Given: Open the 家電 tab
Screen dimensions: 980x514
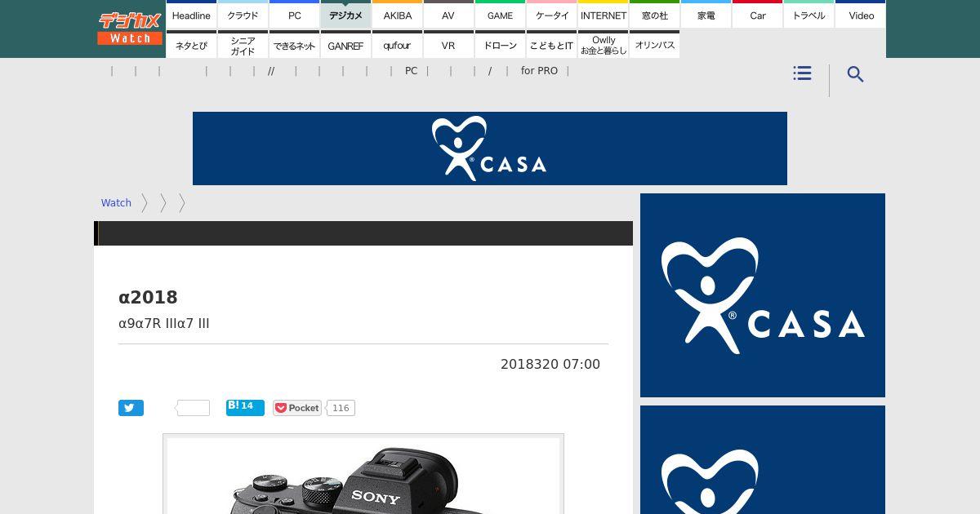Looking at the screenshot, I should [706, 15].
